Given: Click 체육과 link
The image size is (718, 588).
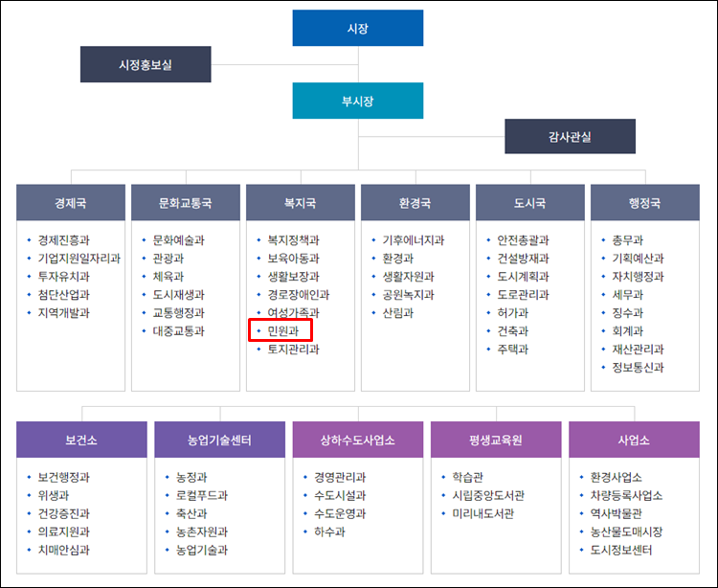Looking at the screenshot, I should pyautogui.click(x=168, y=277).
